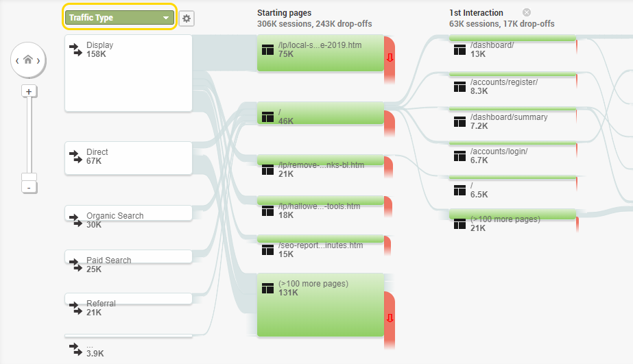This screenshot has height=364, width=633.
Task: Click the red drop-off arrow on 131K node
Action: click(x=390, y=318)
